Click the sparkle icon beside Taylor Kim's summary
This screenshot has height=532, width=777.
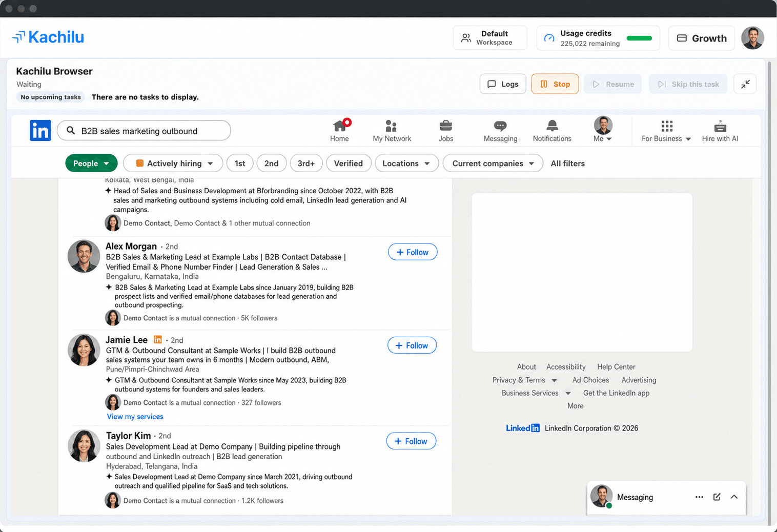click(x=109, y=477)
